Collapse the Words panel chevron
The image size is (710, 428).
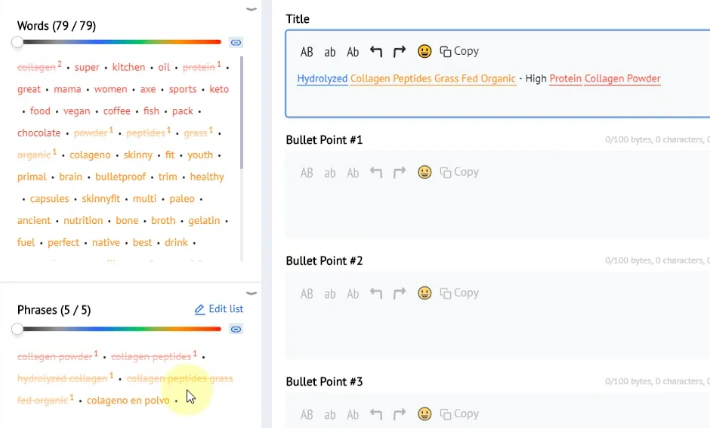(x=251, y=9)
